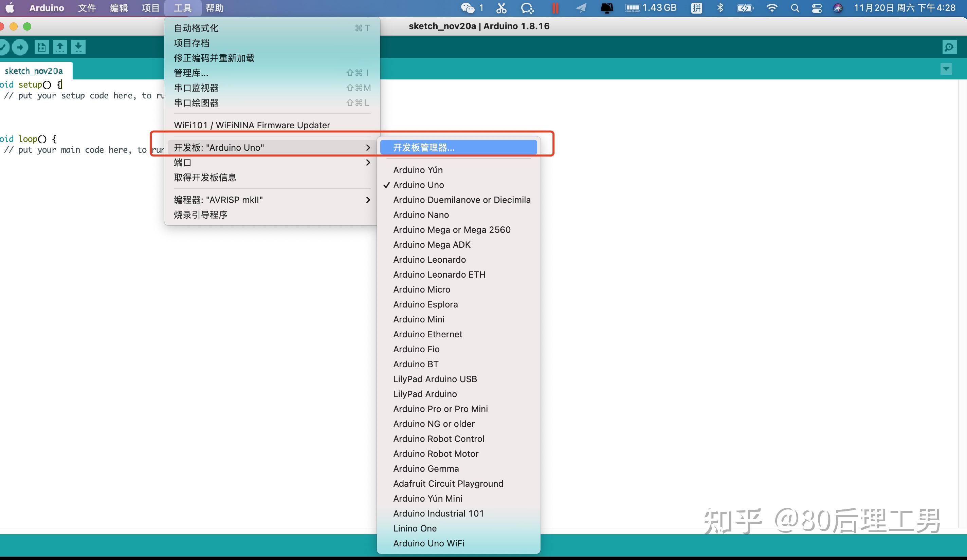Screen dimensions: 967x560
Task: Click the WeChat icon in menu bar
Action: (x=468, y=8)
